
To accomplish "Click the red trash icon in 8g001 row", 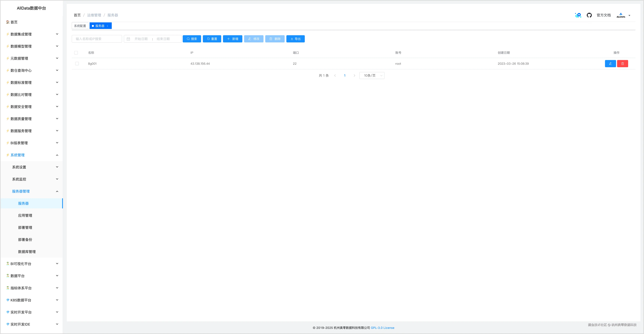I will pyautogui.click(x=622, y=64).
